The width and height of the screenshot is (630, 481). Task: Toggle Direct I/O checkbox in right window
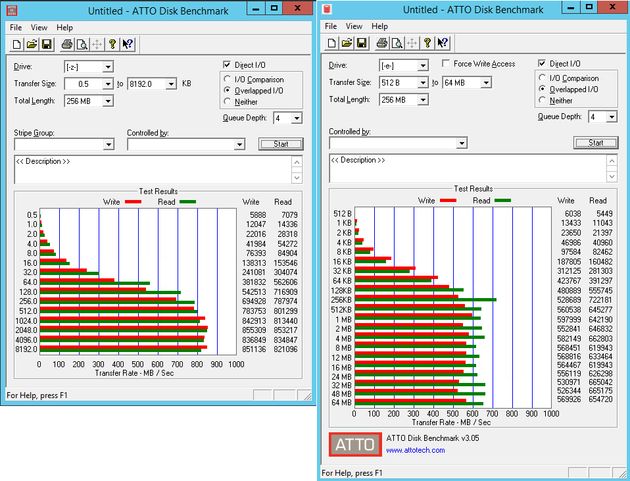pos(542,63)
